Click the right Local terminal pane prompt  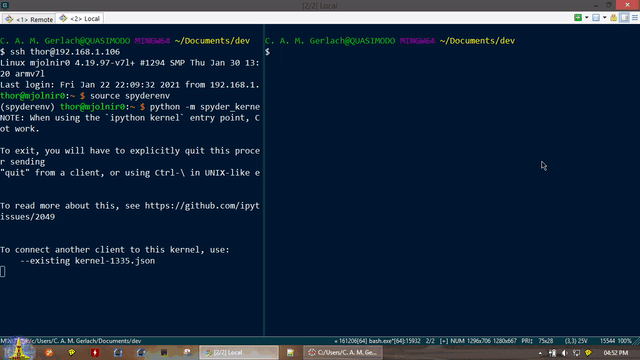point(267,52)
